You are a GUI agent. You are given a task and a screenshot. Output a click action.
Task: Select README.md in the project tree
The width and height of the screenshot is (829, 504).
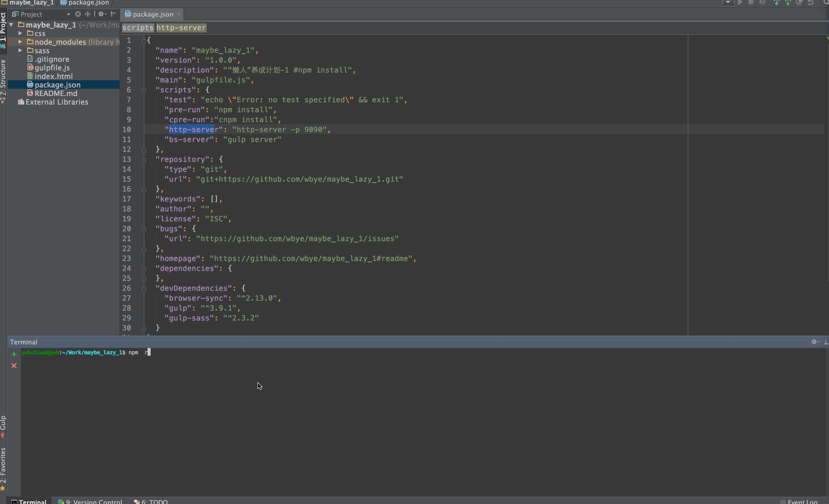point(52,93)
